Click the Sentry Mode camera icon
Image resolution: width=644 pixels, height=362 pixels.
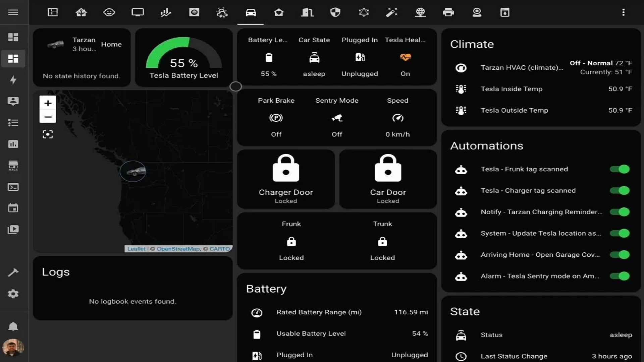[x=337, y=118]
